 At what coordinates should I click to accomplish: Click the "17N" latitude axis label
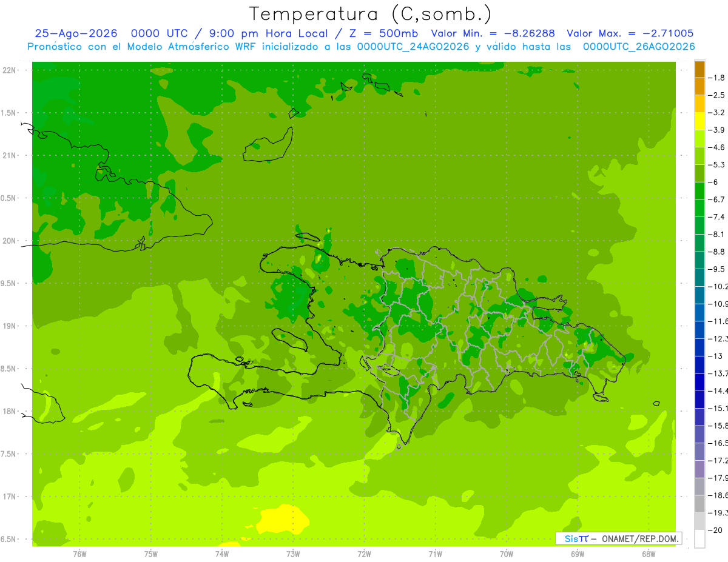pos(8,497)
